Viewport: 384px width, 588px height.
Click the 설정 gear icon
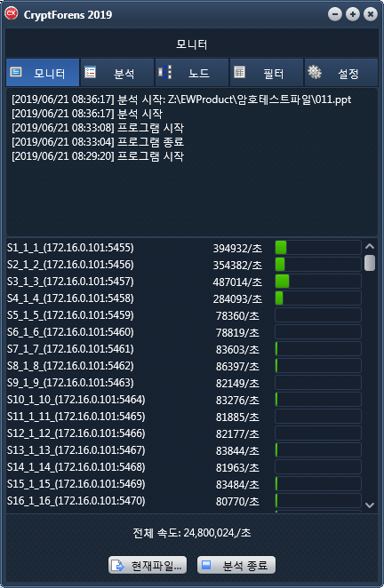pyautogui.click(x=315, y=72)
